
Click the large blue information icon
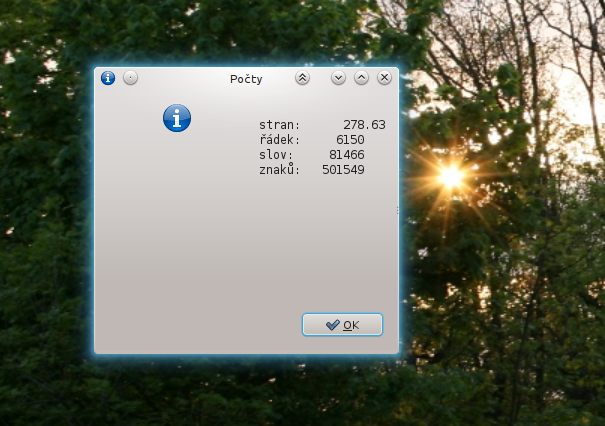(x=177, y=118)
